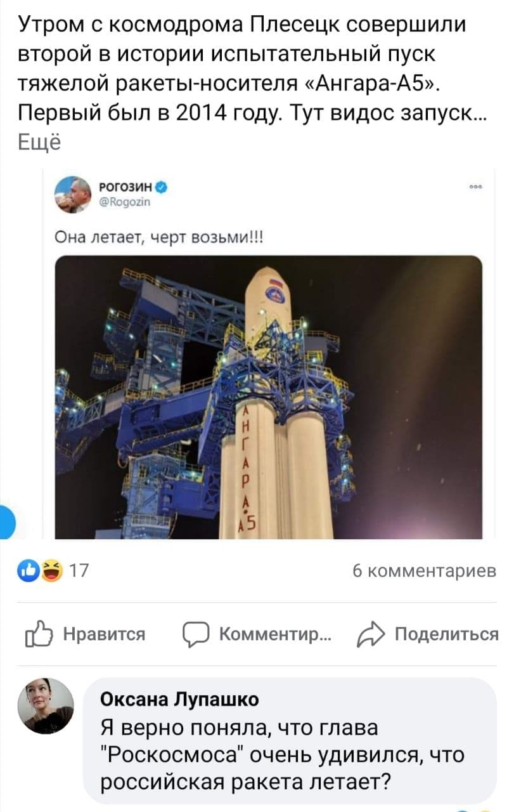This screenshot has height=812, width=514.
Task: Open Оксана Лупашко profile picture
Action: [50, 706]
